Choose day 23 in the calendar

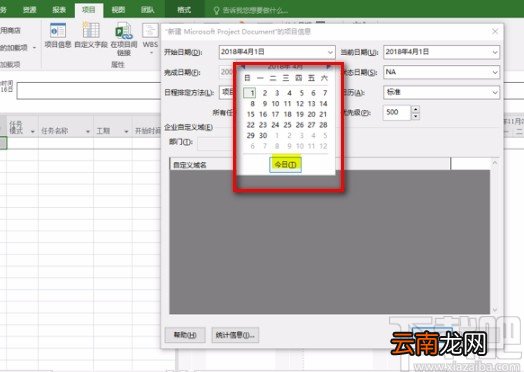[263, 125]
